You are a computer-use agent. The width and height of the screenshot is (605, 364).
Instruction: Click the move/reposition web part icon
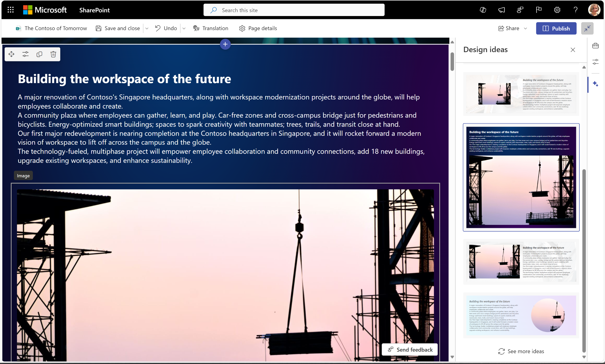point(11,54)
